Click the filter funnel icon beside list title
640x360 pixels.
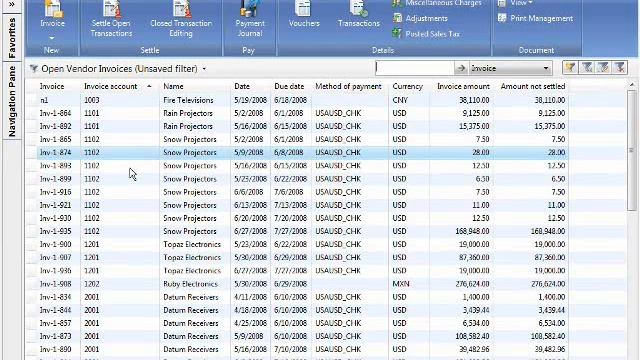click(x=33, y=69)
